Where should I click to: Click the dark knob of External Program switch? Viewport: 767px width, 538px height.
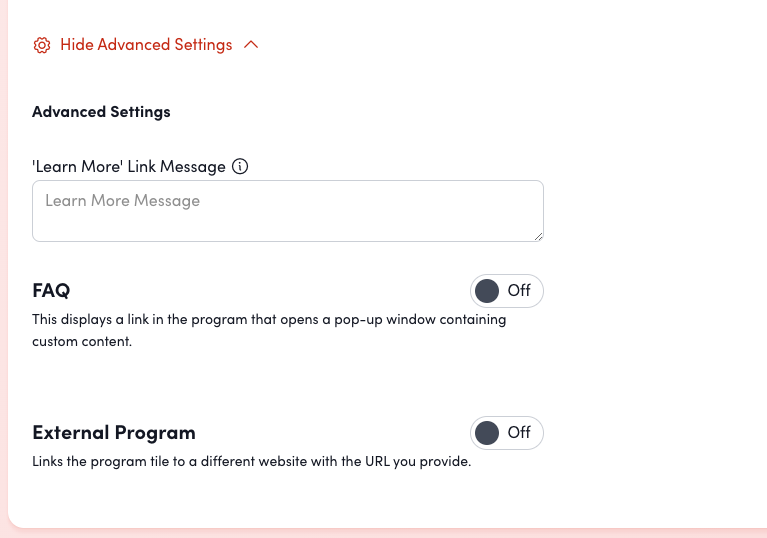tap(487, 433)
